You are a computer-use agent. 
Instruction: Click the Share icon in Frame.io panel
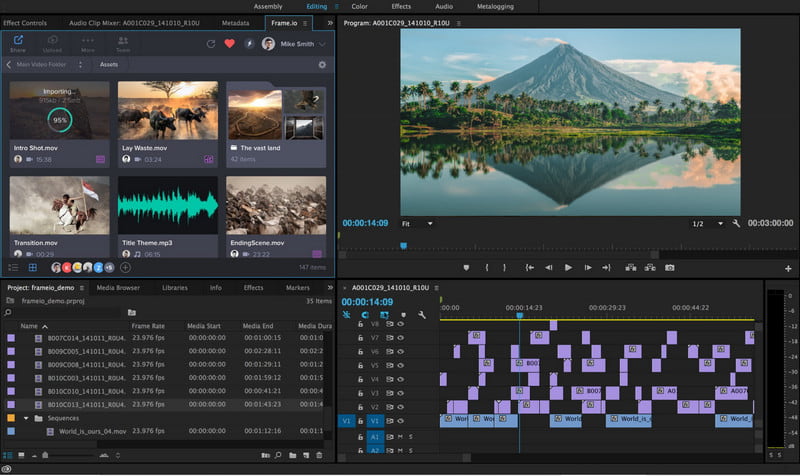pyautogui.click(x=18, y=40)
